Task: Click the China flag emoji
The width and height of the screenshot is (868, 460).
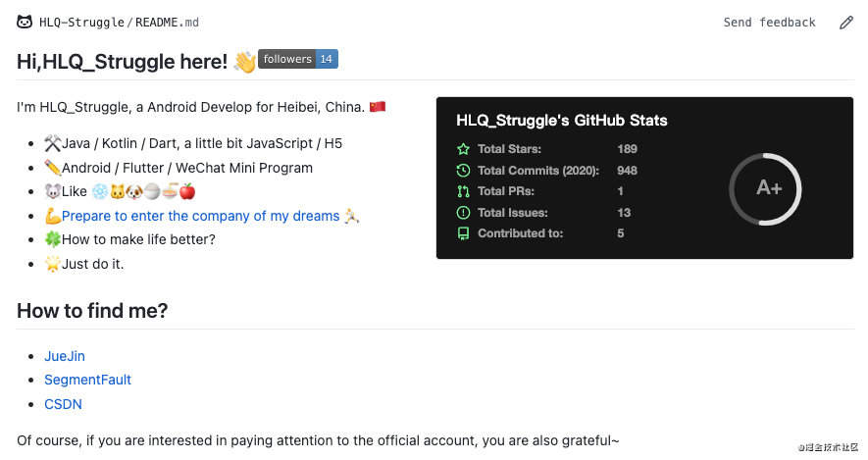Action: click(378, 106)
